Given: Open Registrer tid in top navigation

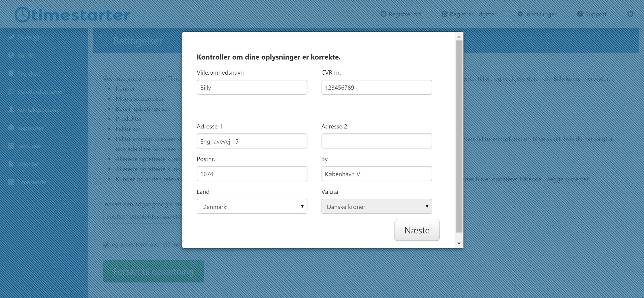Looking at the screenshot, I should (401, 14).
